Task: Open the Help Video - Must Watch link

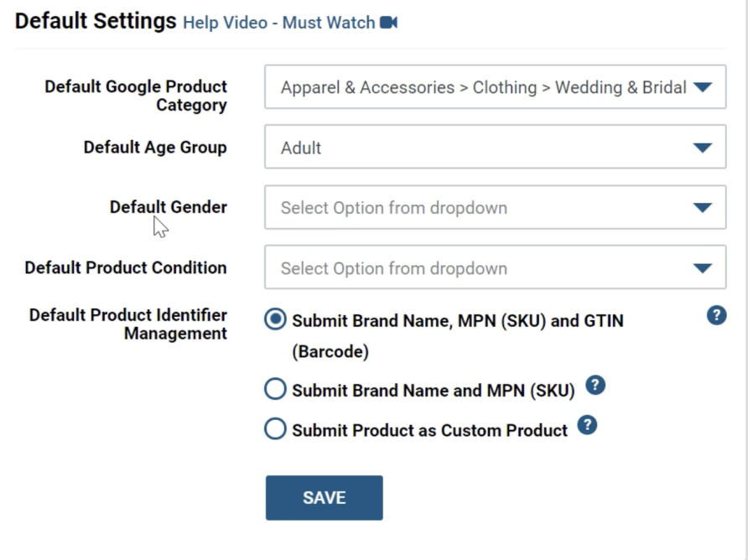Action: [278, 23]
